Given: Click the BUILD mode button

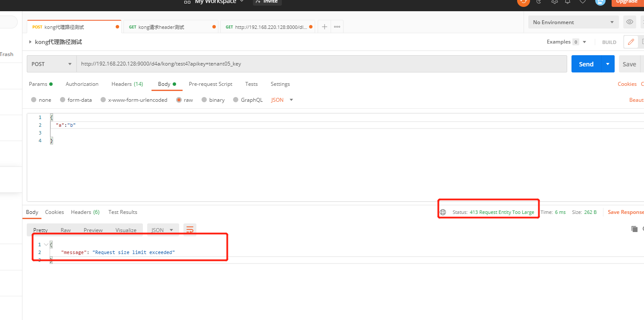Looking at the screenshot, I should click(609, 42).
